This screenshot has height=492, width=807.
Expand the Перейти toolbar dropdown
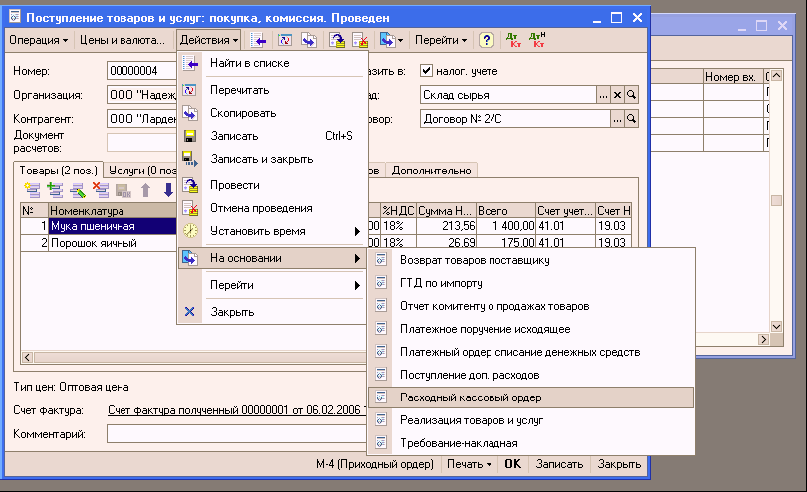coord(441,40)
